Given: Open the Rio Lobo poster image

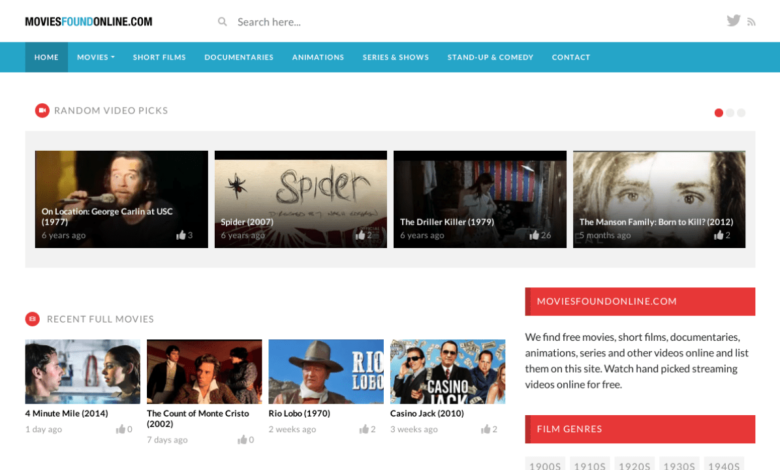Looking at the screenshot, I should pos(326,372).
